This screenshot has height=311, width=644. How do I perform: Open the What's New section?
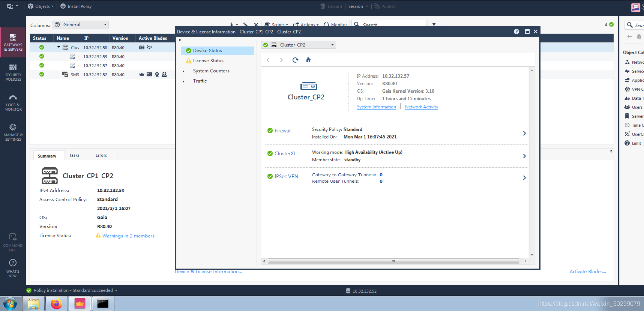pos(13,268)
